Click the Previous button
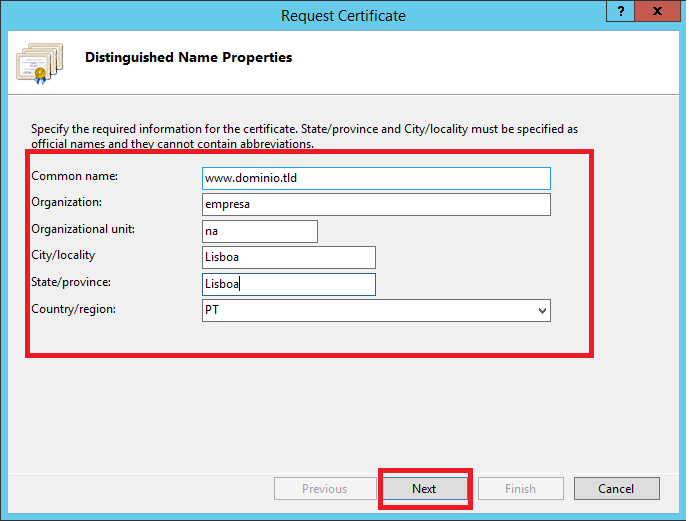This screenshot has width=689, height=521. coord(324,489)
